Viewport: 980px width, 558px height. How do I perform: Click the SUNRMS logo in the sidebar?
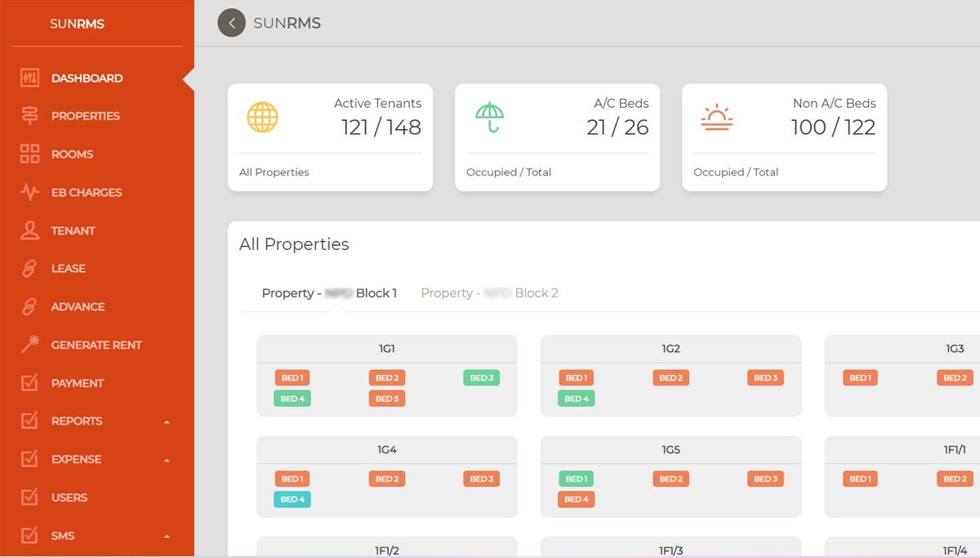pyautogui.click(x=77, y=24)
